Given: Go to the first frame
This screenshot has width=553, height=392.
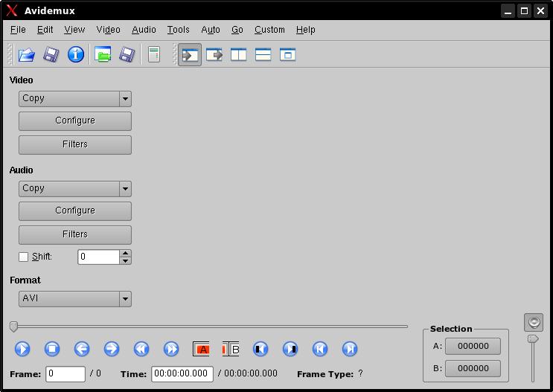Looking at the screenshot, I should point(320,349).
